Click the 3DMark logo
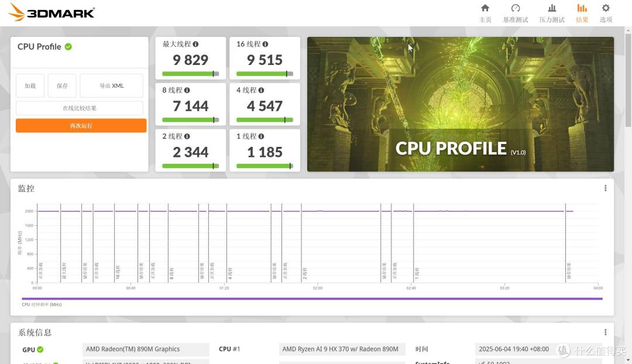Screen dimensions: 632x364 pyautogui.click(x=51, y=12)
